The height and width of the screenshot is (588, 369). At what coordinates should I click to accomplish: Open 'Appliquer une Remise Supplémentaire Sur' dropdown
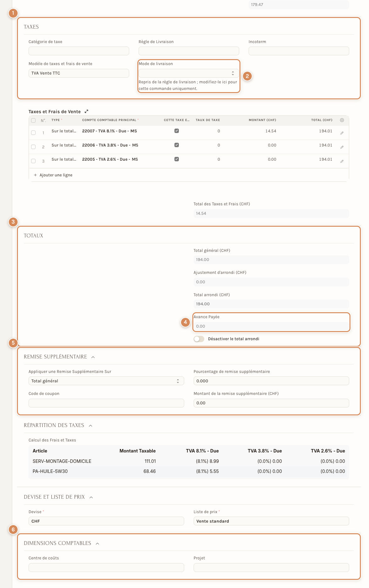tap(106, 381)
